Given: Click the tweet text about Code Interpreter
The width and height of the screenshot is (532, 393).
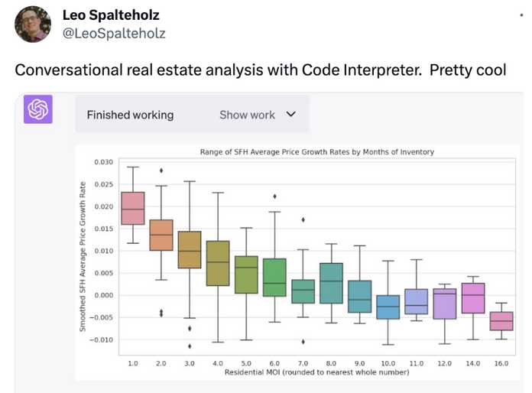Looking at the screenshot, I should point(261,70).
